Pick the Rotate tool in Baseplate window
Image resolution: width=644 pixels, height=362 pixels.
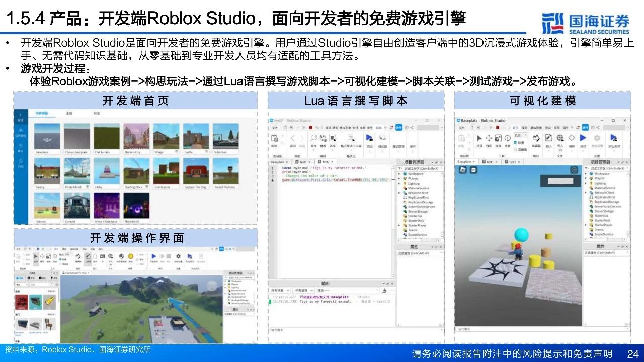pyautogui.click(x=508, y=138)
